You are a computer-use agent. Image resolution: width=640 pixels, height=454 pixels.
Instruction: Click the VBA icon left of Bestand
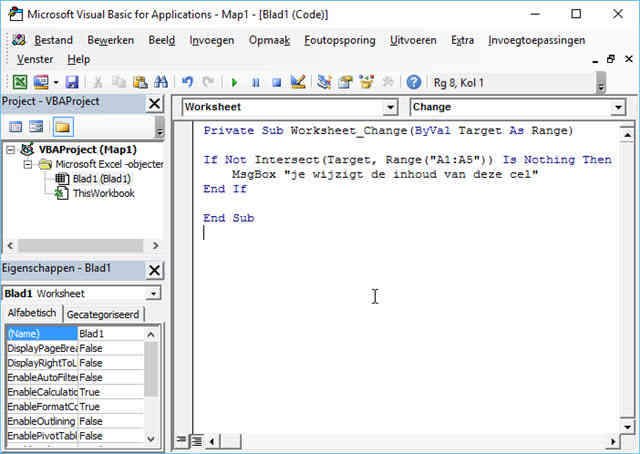[x=19, y=40]
